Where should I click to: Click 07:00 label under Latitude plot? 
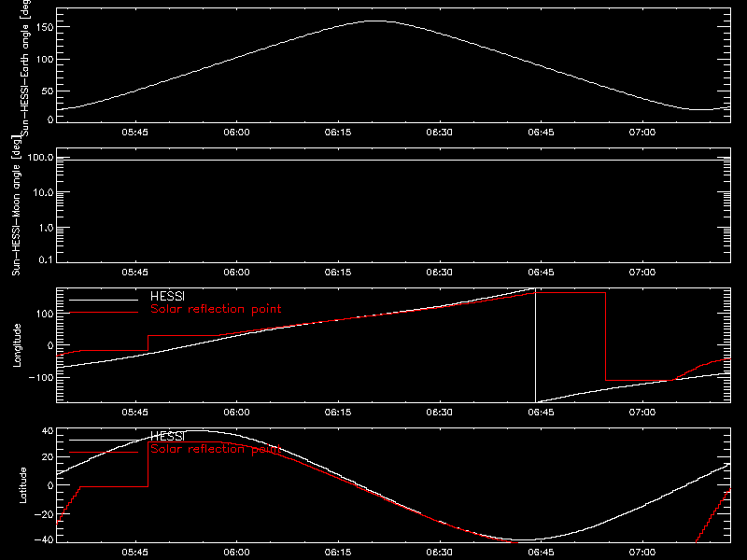[x=642, y=553]
